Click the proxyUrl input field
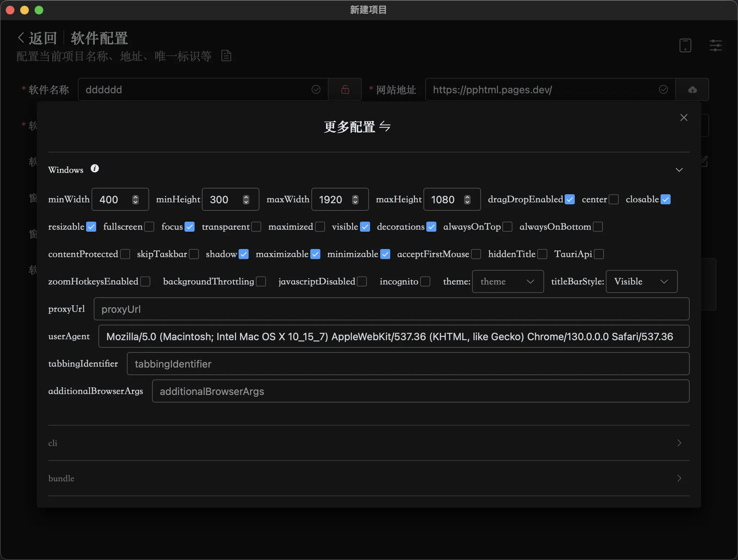738x560 pixels. click(x=391, y=309)
